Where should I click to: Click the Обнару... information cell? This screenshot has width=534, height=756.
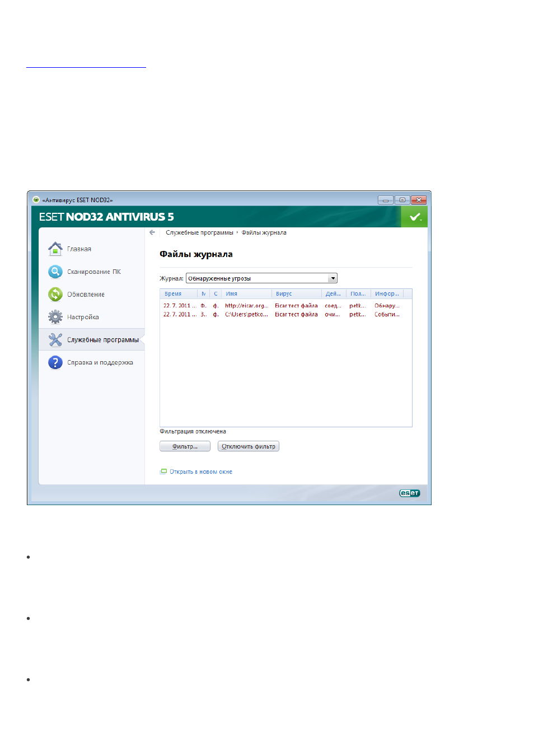[x=387, y=306]
